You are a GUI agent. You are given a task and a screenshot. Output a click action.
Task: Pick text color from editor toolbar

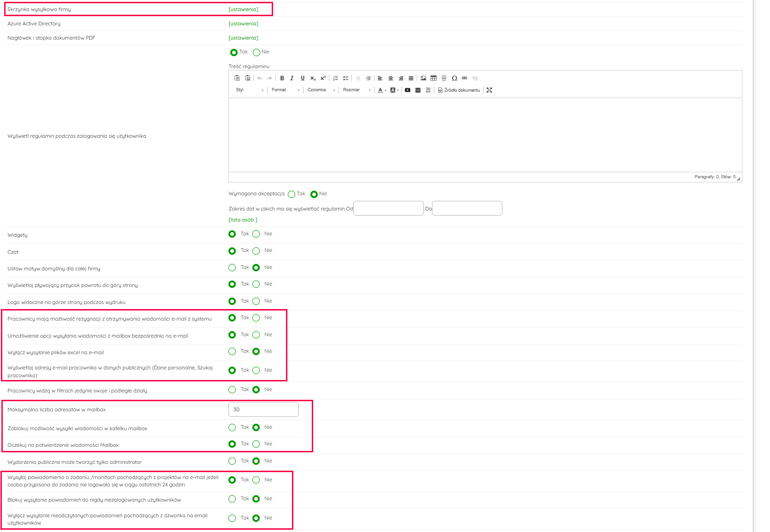click(x=380, y=90)
